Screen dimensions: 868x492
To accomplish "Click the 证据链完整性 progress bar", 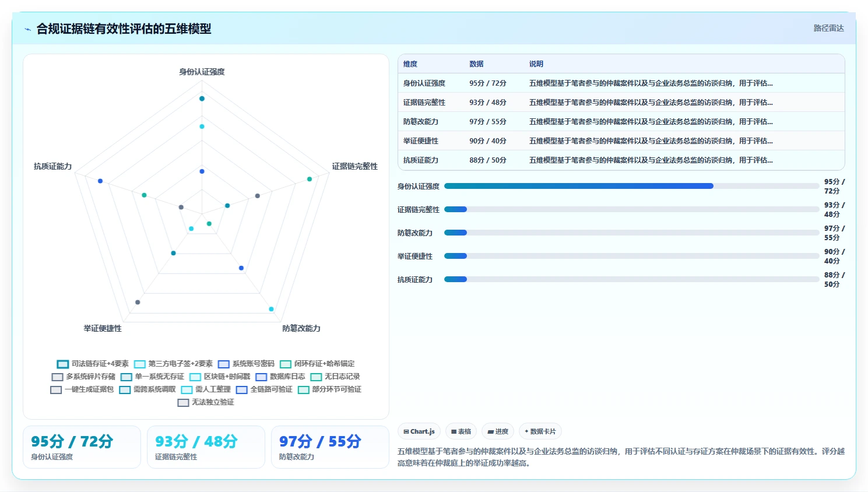I will point(632,209).
